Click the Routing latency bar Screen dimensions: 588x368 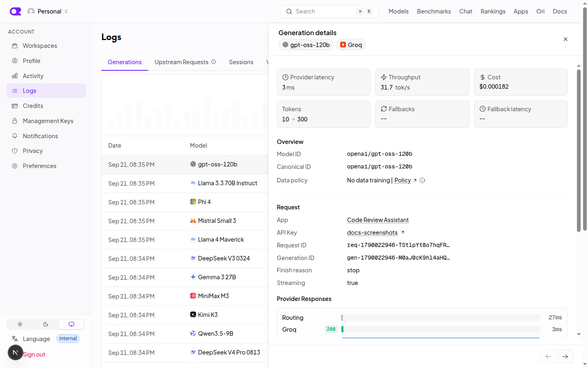pos(440,318)
